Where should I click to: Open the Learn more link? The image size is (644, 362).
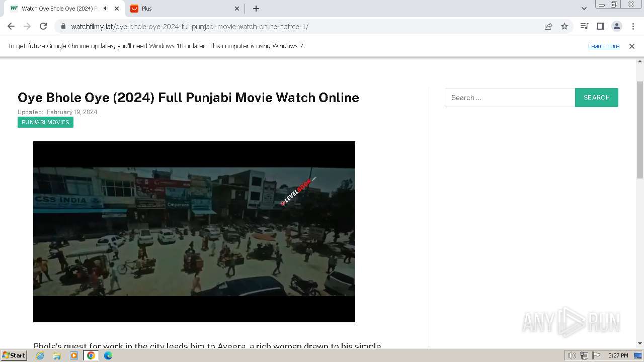[604, 46]
